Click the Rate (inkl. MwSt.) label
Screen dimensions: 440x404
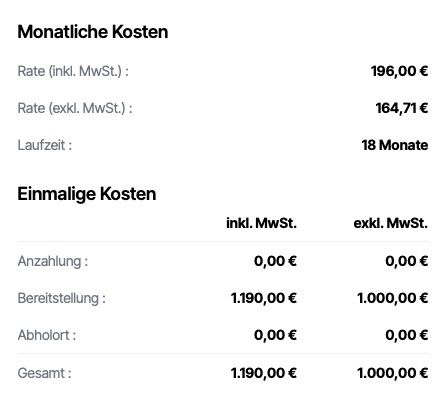pos(73,71)
